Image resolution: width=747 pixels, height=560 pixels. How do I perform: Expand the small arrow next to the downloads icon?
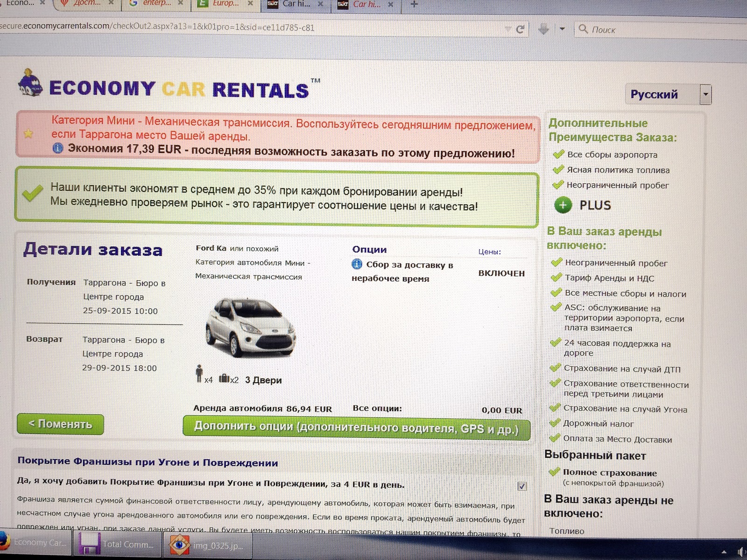[x=562, y=29]
